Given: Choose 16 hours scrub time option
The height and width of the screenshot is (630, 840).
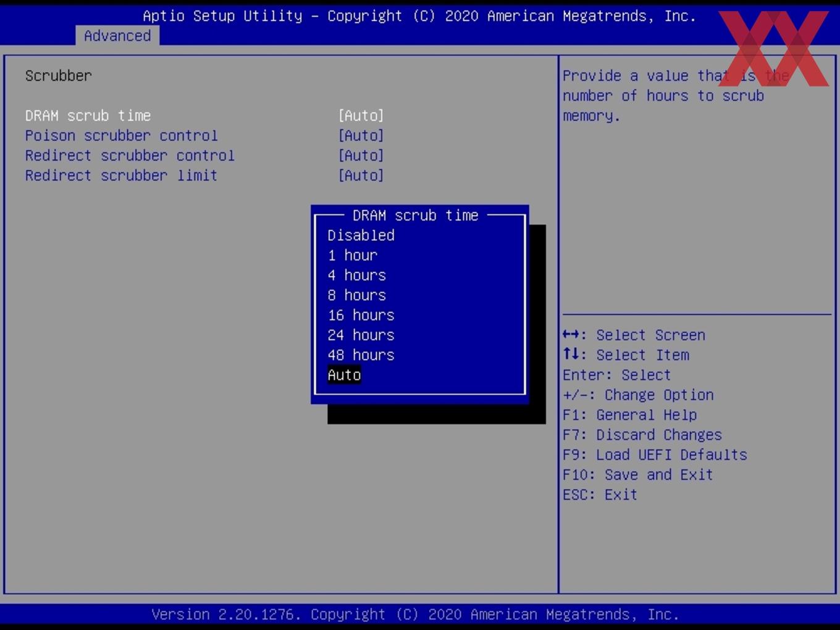Looking at the screenshot, I should click(361, 315).
